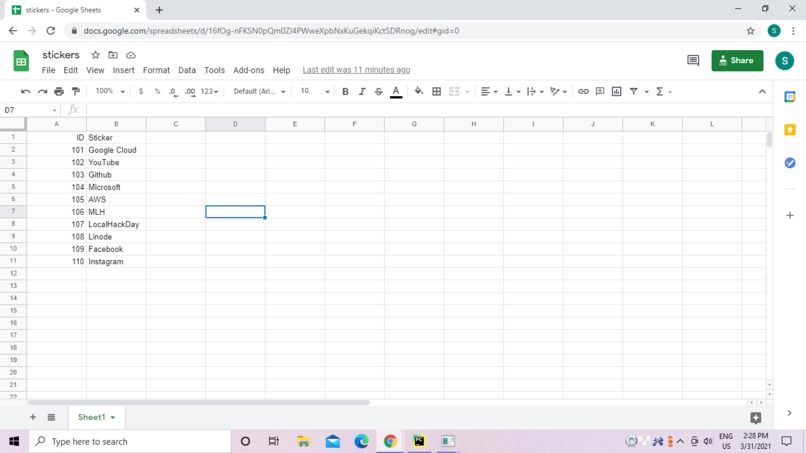Add a new sheet
Image resolution: width=806 pixels, height=453 pixels.
pyautogui.click(x=33, y=417)
